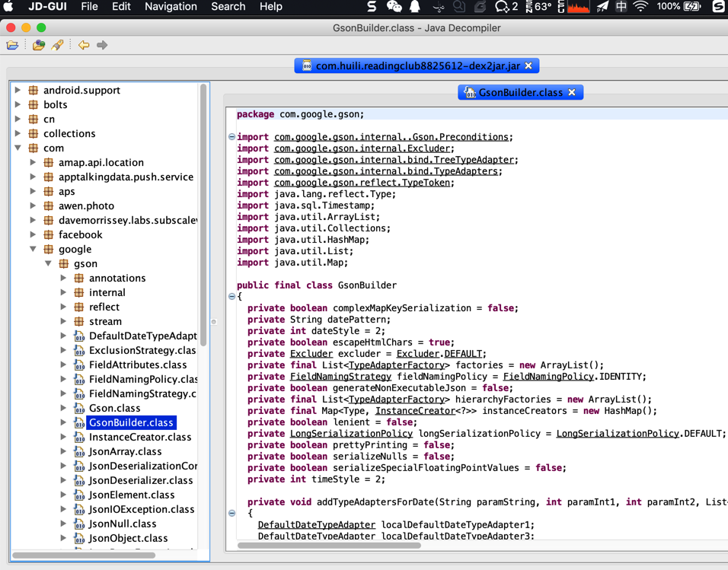The width and height of the screenshot is (728, 570).
Task: Click the reflect package icon
Action: (x=79, y=307)
